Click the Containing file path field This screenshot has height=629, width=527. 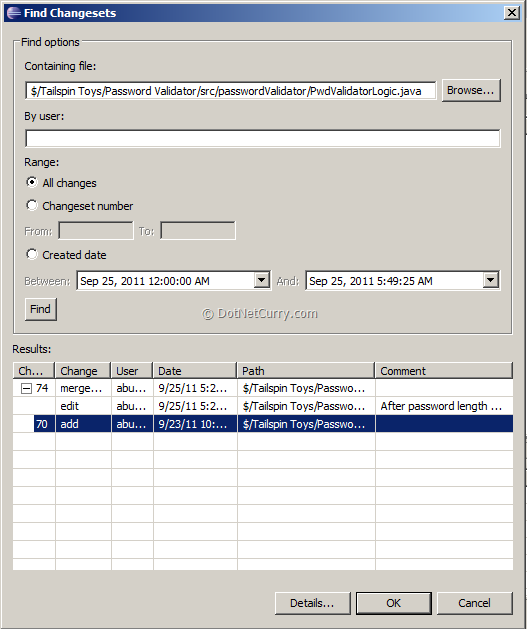point(231,91)
